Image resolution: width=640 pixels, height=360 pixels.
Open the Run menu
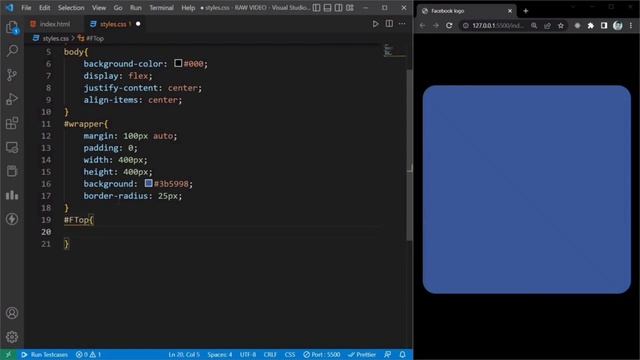136,8
